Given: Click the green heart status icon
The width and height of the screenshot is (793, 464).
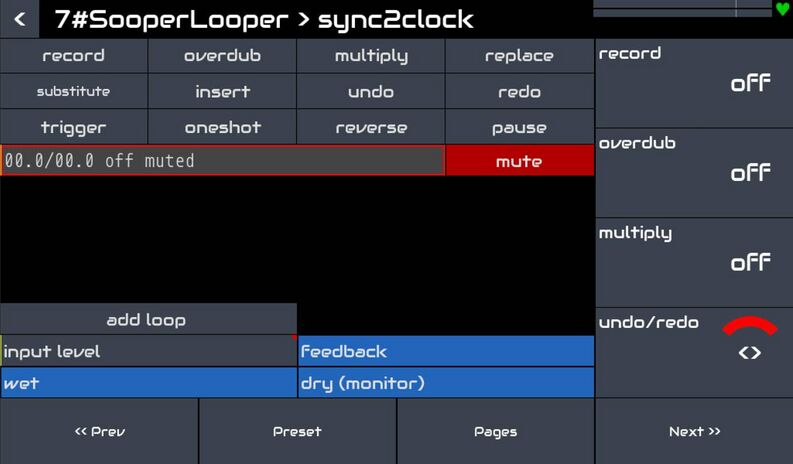Looking at the screenshot, I should pyautogui.click(x=782, y=9).
